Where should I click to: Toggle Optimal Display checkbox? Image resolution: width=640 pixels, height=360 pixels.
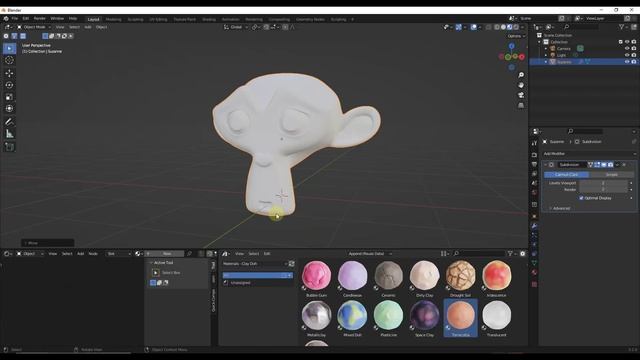pyautogui.click(x=581, y=198)
